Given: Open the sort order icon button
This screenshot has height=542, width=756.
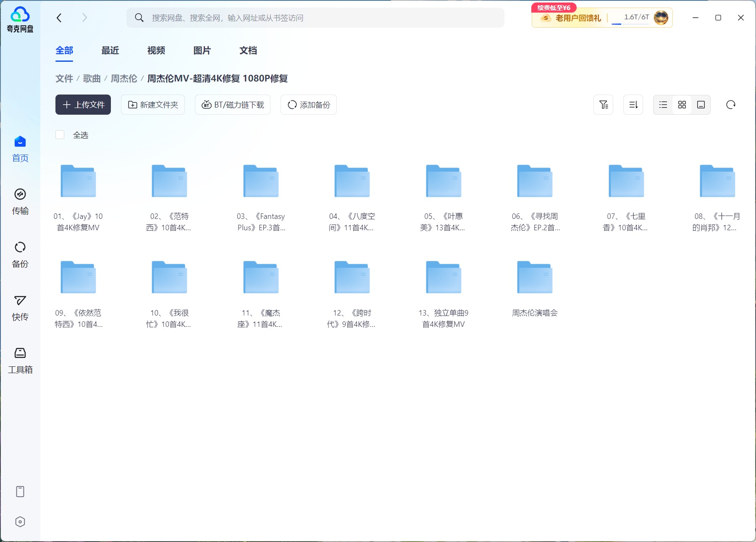Looking at the screenshot, I should pos(633,105).
